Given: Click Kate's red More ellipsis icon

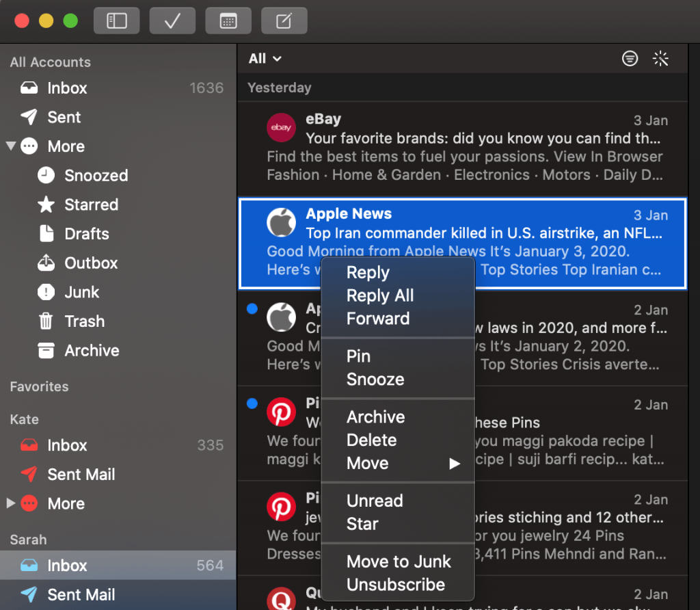Looking at the screenshot, I should [x=29, y=503].
